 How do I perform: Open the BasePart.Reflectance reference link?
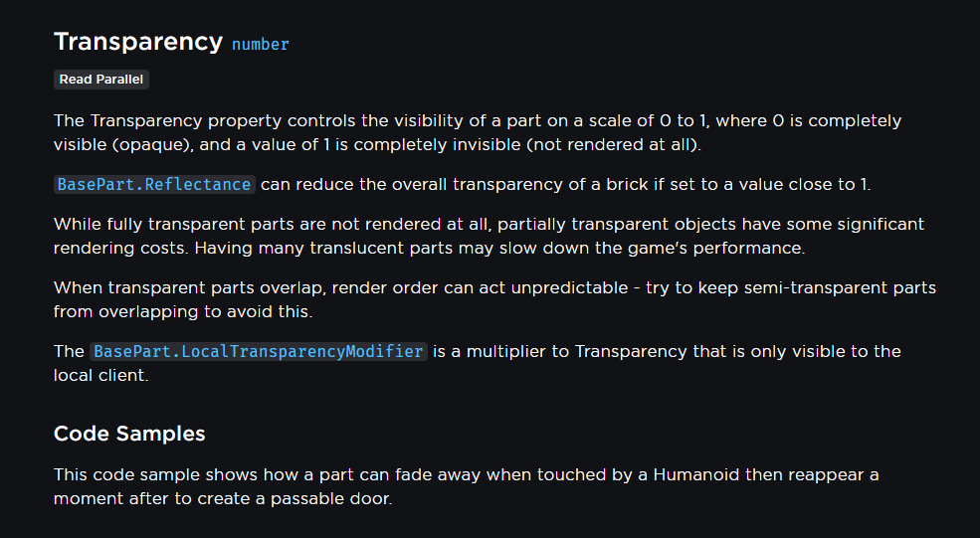(x=154, y=185)
